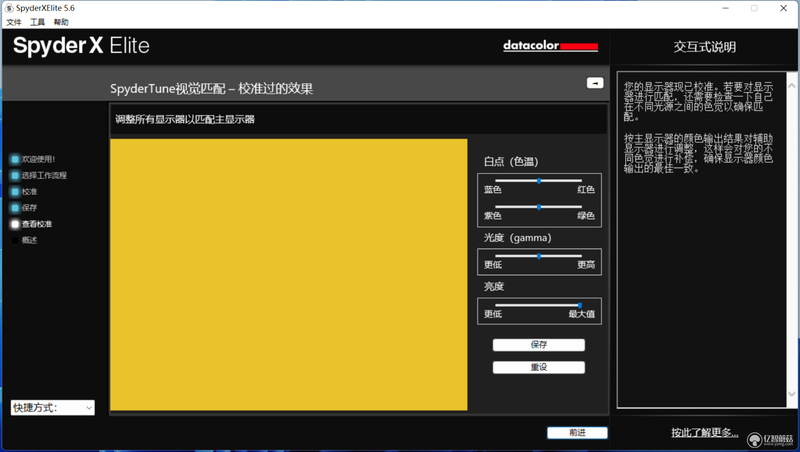Viewport: 800px width, 452px height.
Task: Adjust the 蓝色-红色 white point slider
Action: click(539, 181)
